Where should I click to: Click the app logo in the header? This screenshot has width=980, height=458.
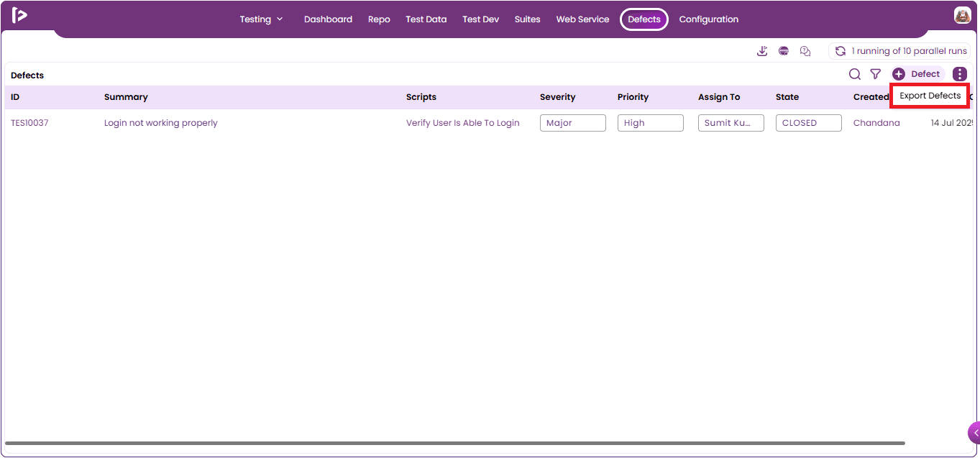[x=19, y=15]
